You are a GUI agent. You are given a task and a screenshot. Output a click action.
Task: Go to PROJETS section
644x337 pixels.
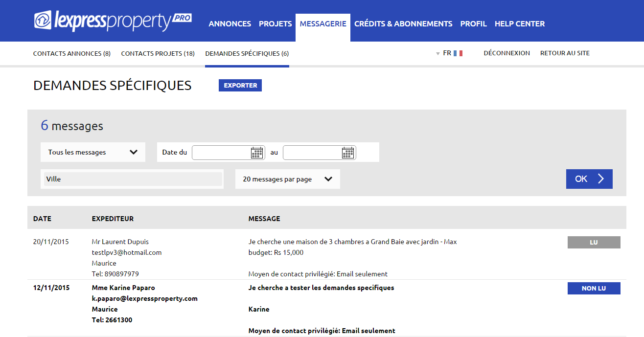click(275, 23)
